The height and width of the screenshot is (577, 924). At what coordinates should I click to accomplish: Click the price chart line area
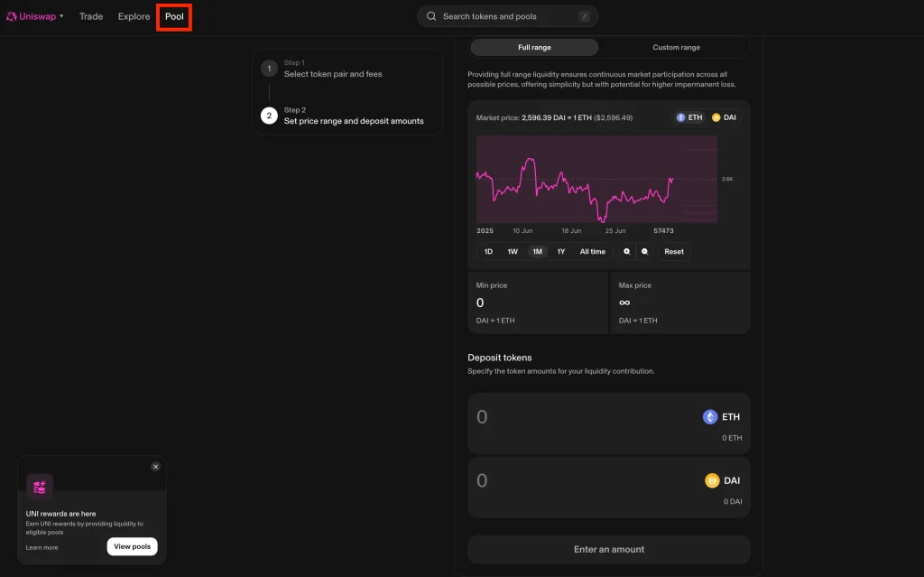click(x=596, y=180)
